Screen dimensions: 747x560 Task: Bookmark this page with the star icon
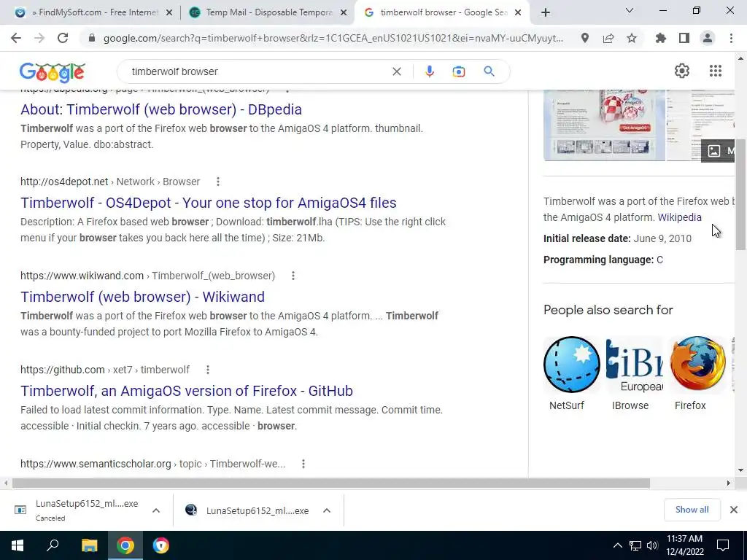click(632, 38)
